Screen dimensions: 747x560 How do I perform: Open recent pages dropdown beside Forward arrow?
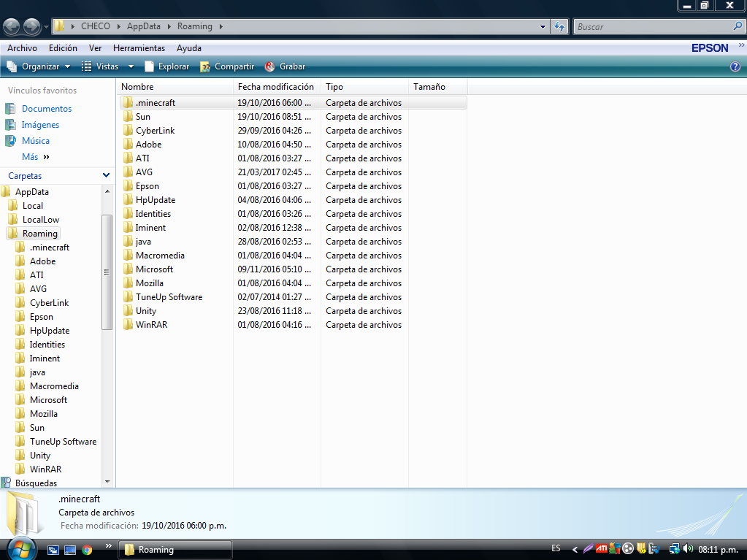click(x=46, y=27)
